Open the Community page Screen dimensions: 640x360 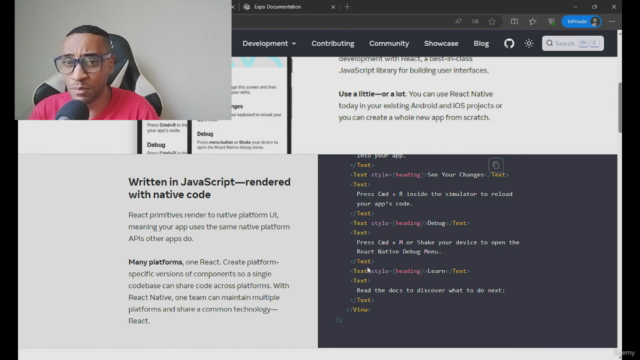tap(389, 43)
